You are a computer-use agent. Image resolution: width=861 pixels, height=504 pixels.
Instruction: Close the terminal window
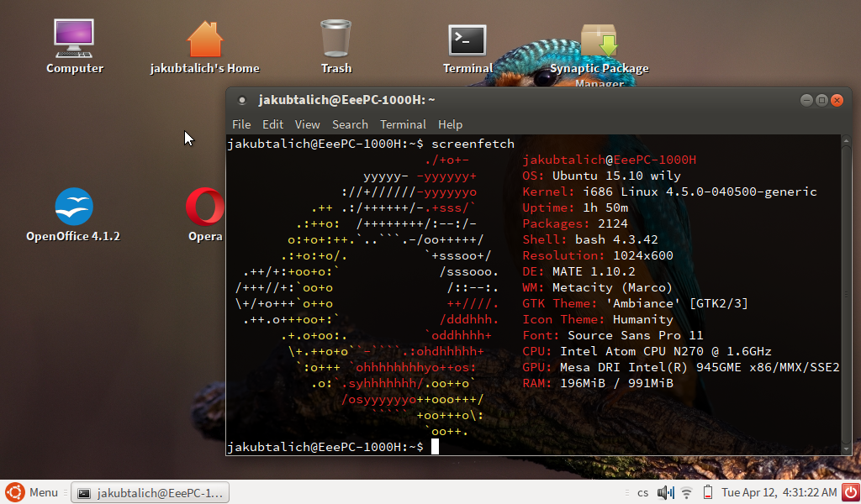[837, 100]
